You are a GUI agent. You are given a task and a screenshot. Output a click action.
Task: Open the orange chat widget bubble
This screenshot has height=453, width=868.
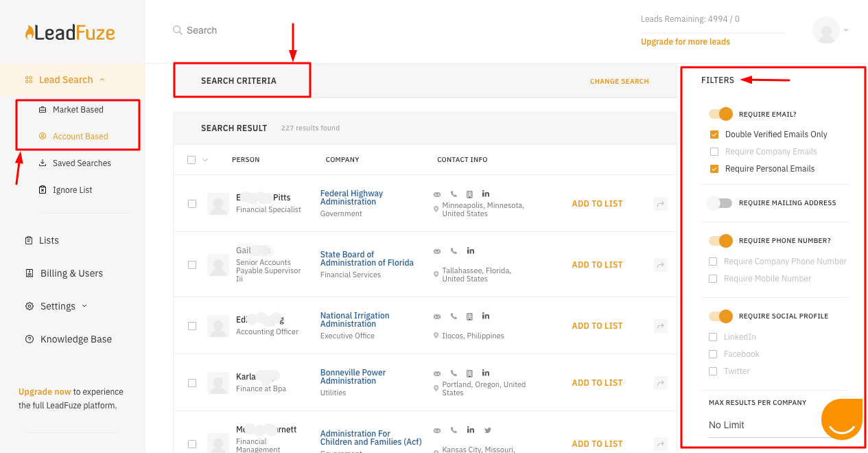(x=842, y=419)
